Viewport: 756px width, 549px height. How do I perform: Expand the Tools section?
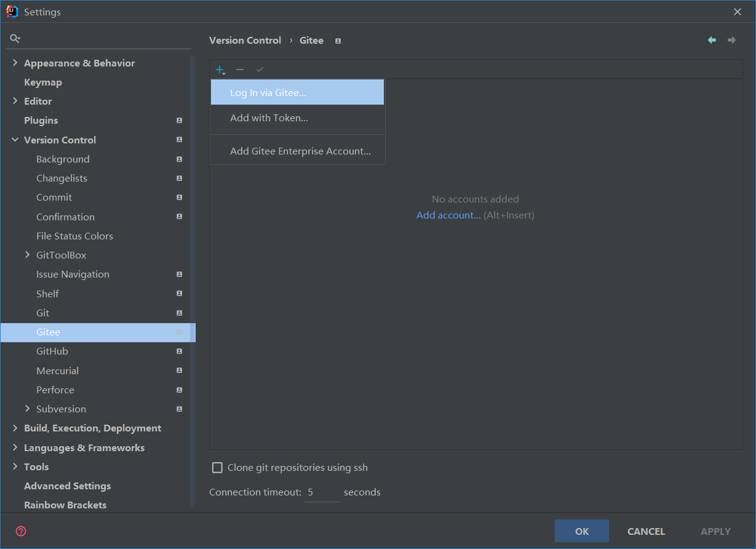[15, 467]
